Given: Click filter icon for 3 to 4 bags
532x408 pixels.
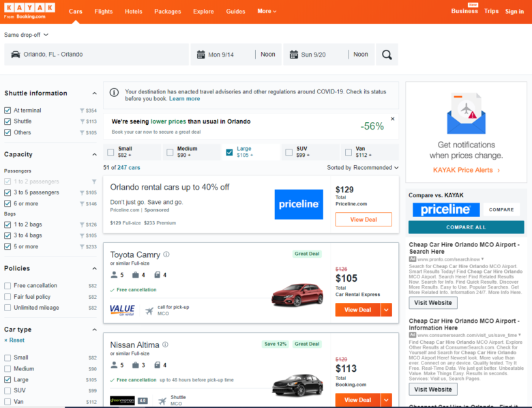Looking at the screenshot, I should point(82,235).
